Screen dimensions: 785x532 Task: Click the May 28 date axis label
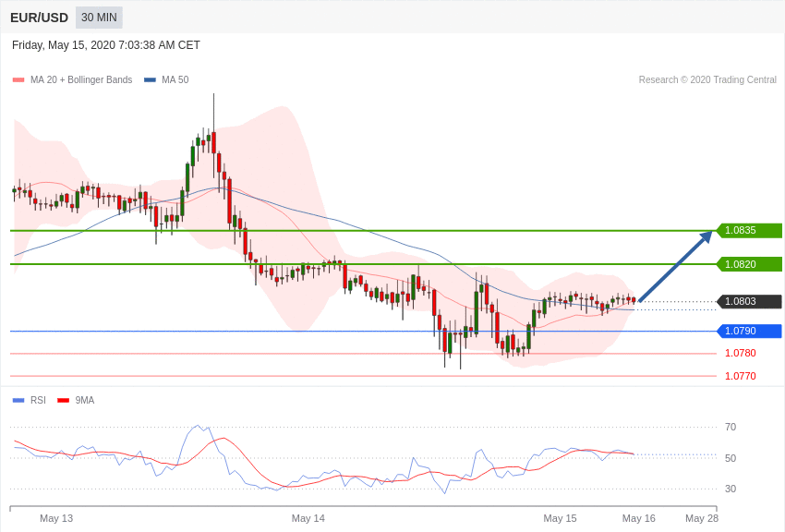click(701, 518)
